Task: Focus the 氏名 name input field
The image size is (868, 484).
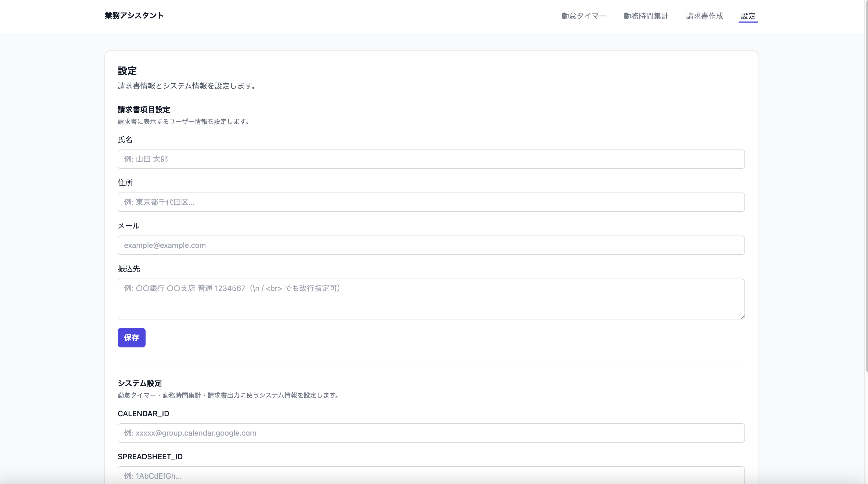Action: (431, 159)
